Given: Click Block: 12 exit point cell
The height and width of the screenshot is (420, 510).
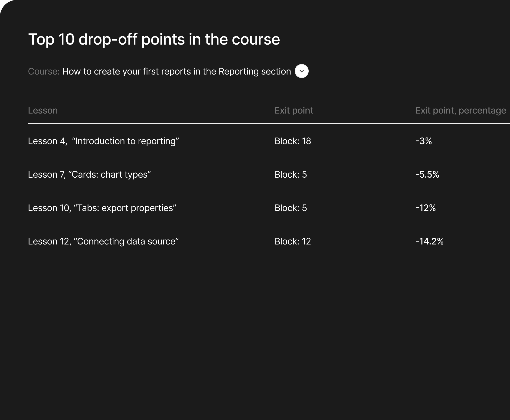Looking at the screenshot, I should [292, 241].
